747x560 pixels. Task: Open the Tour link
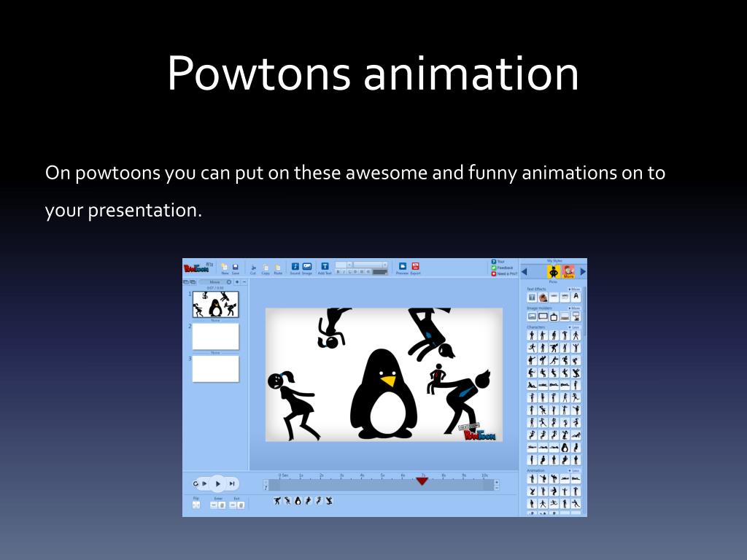(x=498, y=262)
